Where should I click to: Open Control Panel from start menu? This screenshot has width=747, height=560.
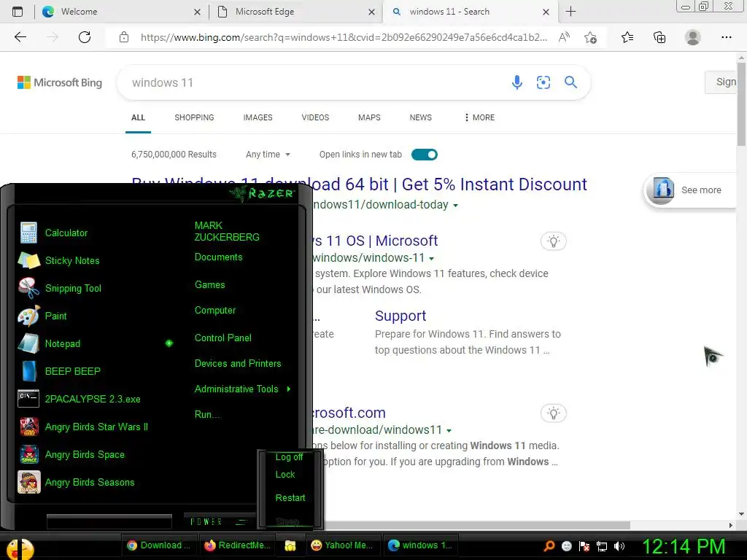[x=223, y=338]
